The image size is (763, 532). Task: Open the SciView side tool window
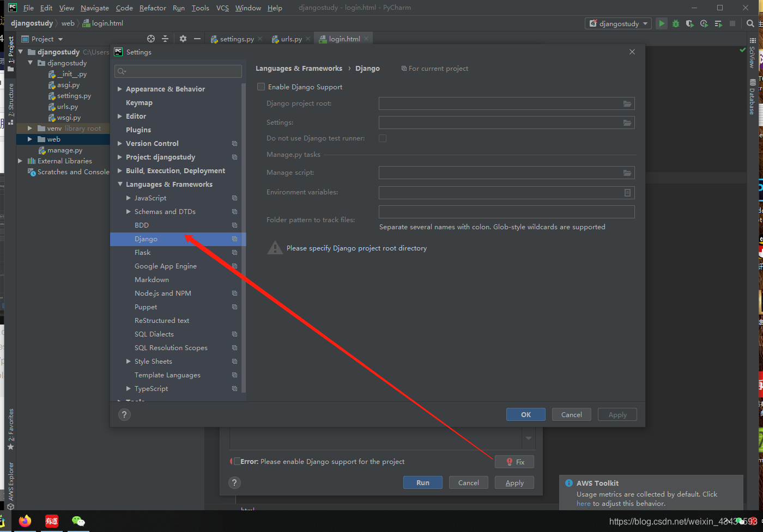point(753,53)
